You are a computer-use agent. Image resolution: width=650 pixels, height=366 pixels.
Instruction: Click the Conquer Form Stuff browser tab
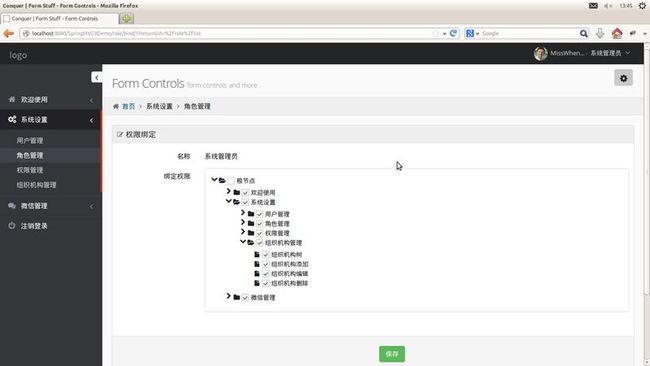point(60,19)
